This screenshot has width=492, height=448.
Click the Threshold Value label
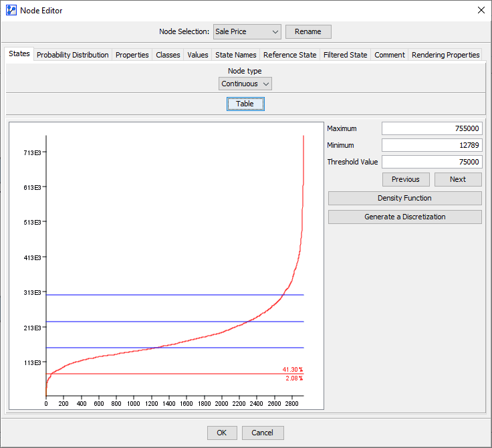pyautogui.click(x=352, y=162)
